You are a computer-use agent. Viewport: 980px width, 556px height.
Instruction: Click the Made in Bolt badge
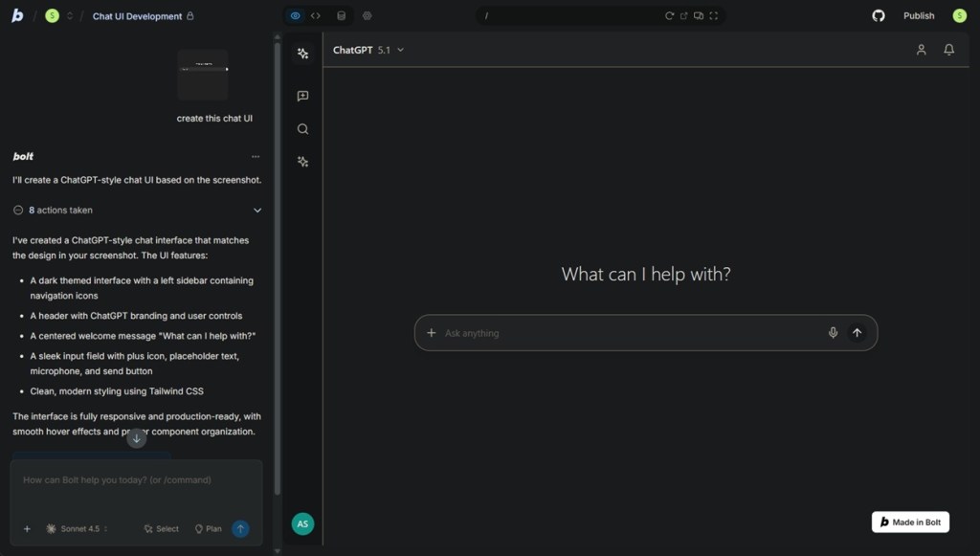click(x=910, y=522)
